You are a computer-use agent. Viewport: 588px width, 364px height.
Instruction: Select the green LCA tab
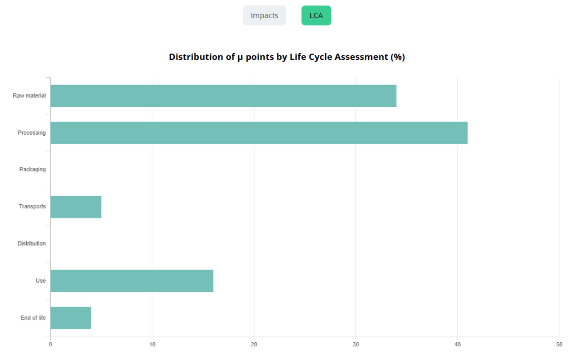316,15
